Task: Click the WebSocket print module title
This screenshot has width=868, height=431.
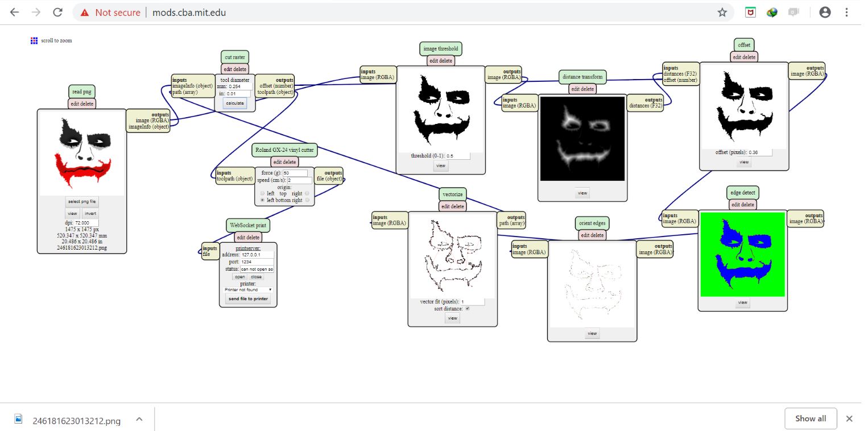Action: [x=248, y=225]
